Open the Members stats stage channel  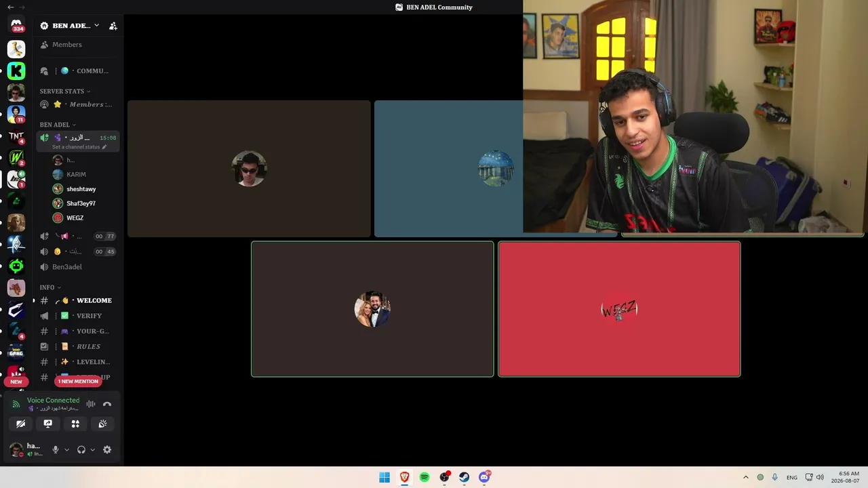[78, 104]
